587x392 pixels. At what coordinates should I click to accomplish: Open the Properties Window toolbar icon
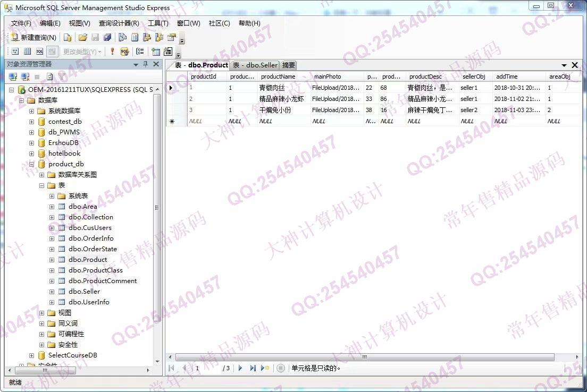point(171,37)
